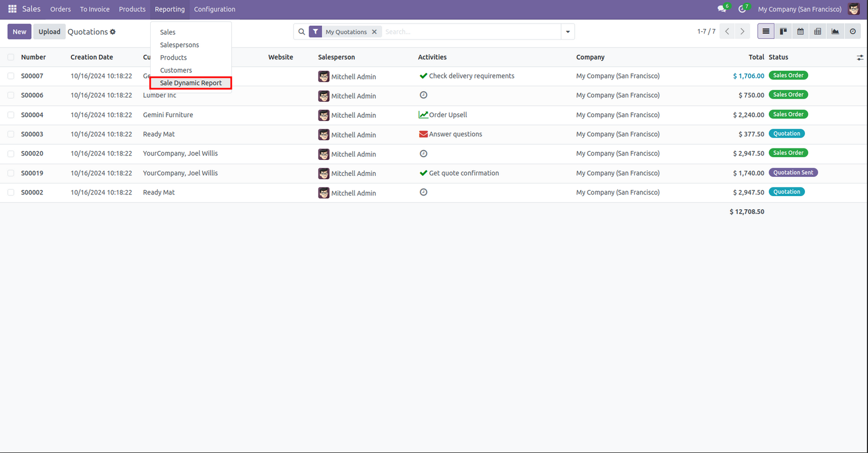Open the activities clock icon in top bar
868x453 pixels.
[742, 9]
